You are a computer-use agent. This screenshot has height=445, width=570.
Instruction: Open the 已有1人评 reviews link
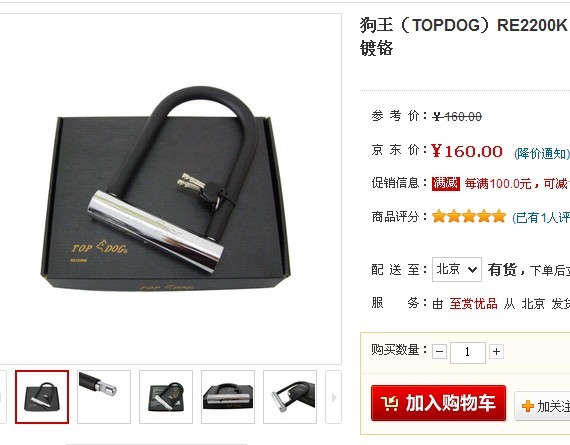pyautogui.click(x=541, y=218)
